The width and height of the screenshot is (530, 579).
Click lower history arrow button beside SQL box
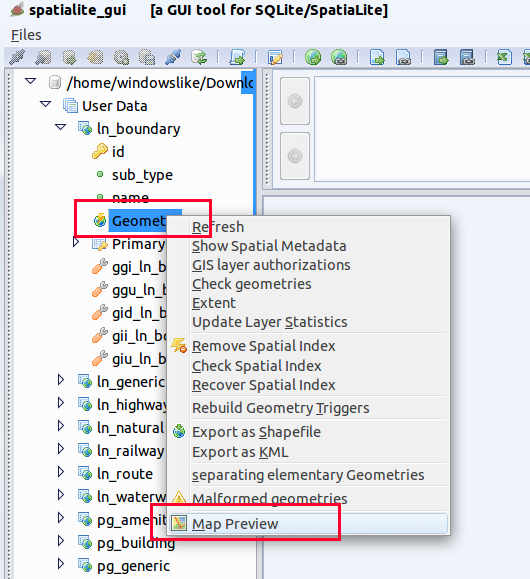tap(295, 156)
